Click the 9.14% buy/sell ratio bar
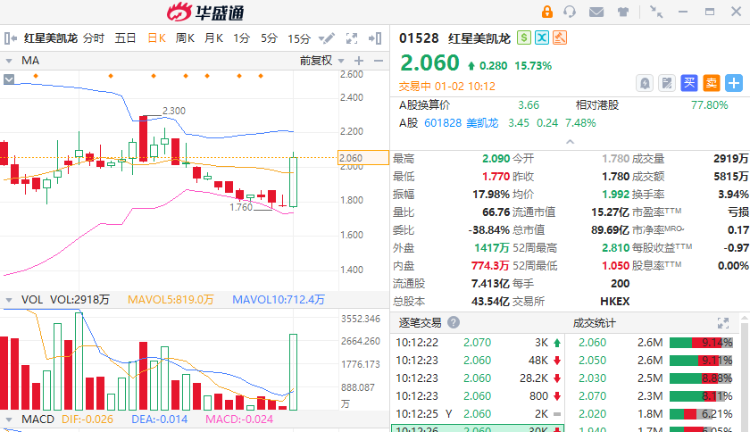 click(x=701, y=343)
